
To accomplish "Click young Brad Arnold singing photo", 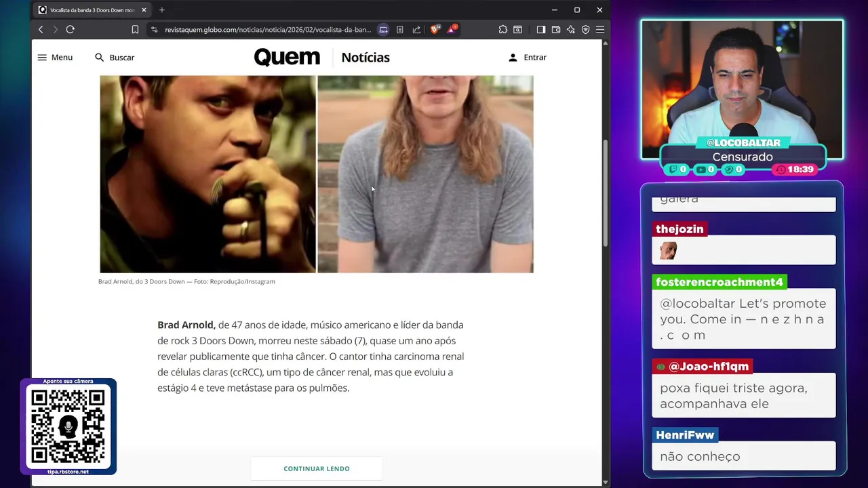I will click(x=208, y=174).
